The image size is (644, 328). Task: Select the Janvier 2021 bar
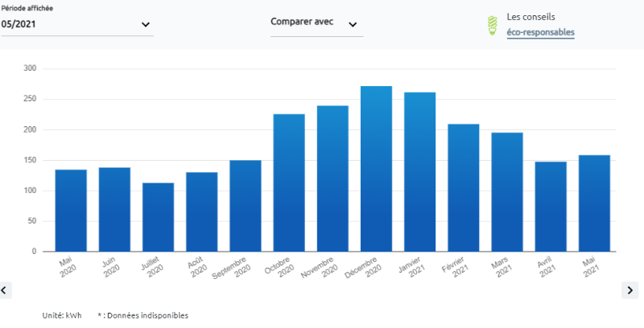click(x=419, y=172)
